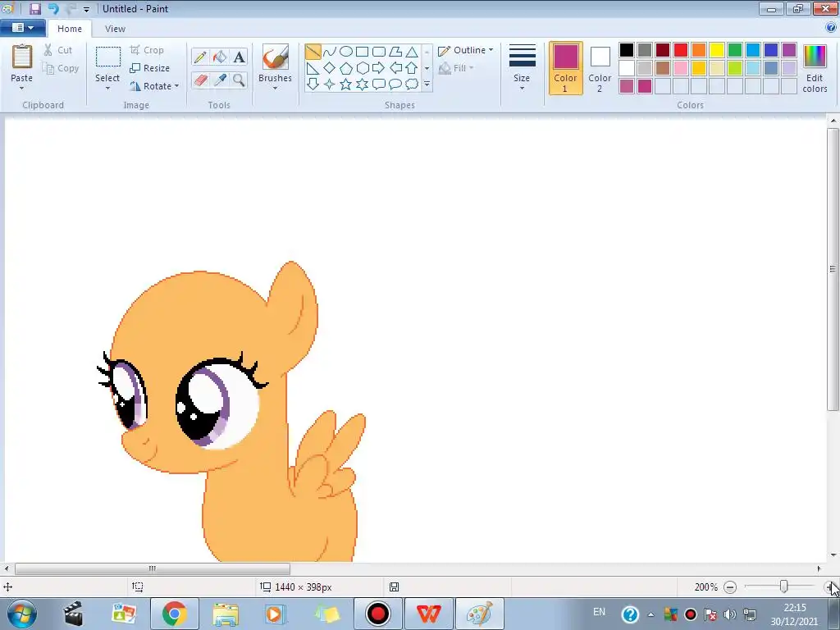
Task: Activate Color 2 selector
Action: click(600, 68)
